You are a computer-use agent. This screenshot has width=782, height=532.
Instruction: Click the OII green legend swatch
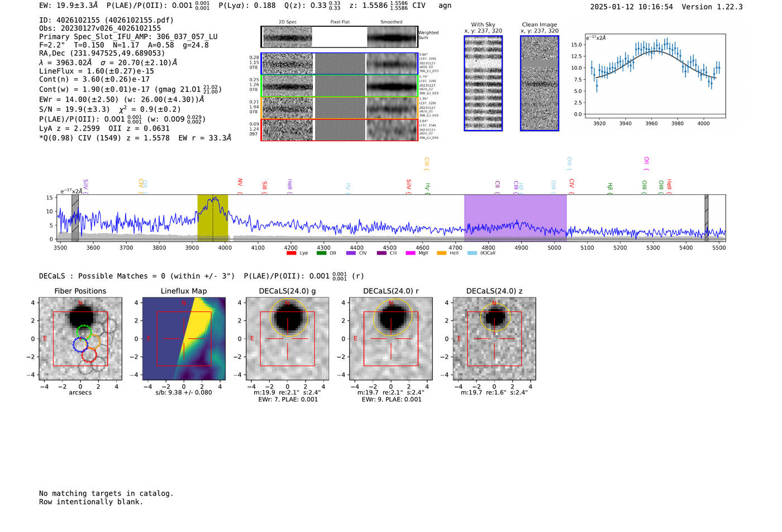coord(321,253)
